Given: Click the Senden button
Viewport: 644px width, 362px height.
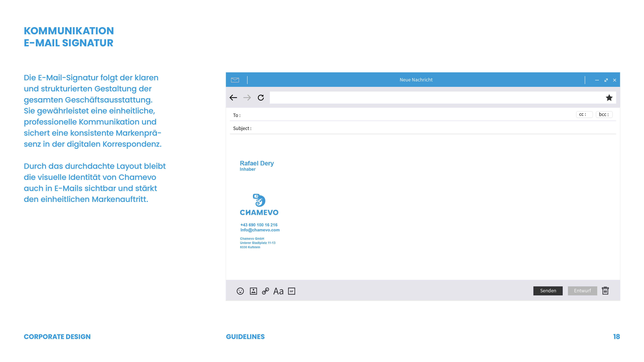Looking at the screenshot, I should 548,291.
